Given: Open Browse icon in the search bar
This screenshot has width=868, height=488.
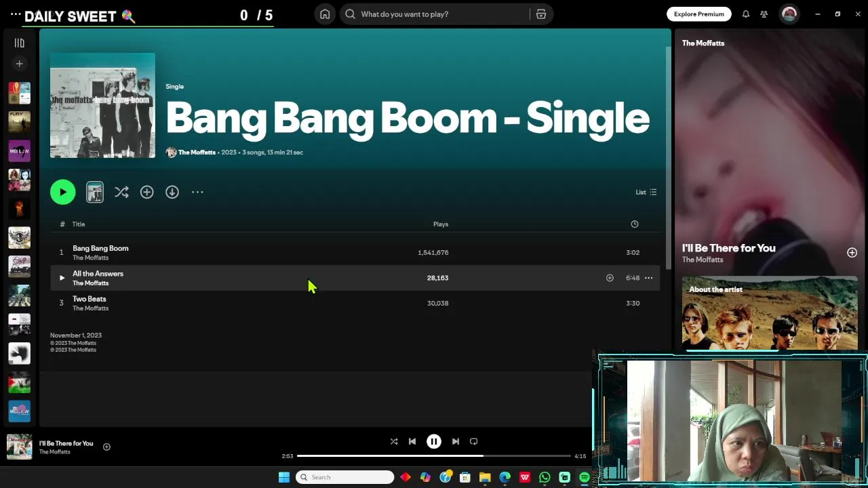Looking at the screenshot, I should 541,14.
